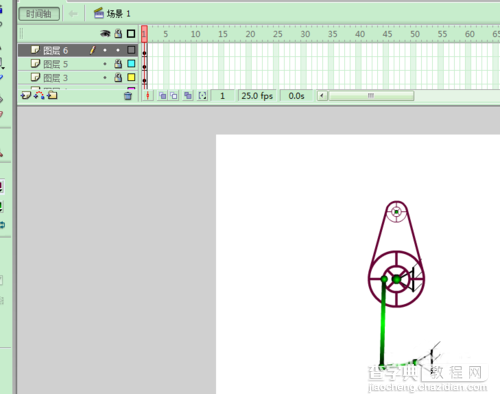Delete layer with trash icon
500x394 pixels.
(x=128, y=96)
